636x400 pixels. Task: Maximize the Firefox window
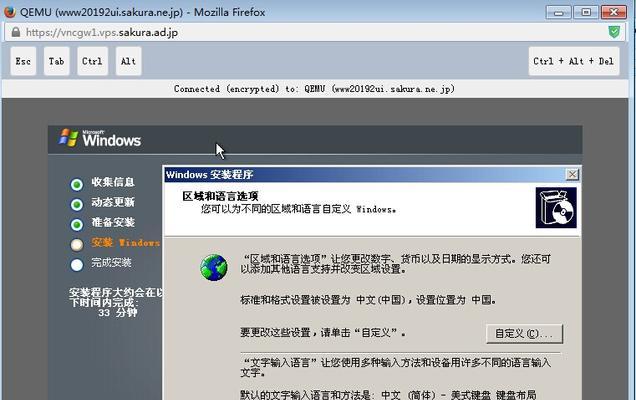pos(586,12)
